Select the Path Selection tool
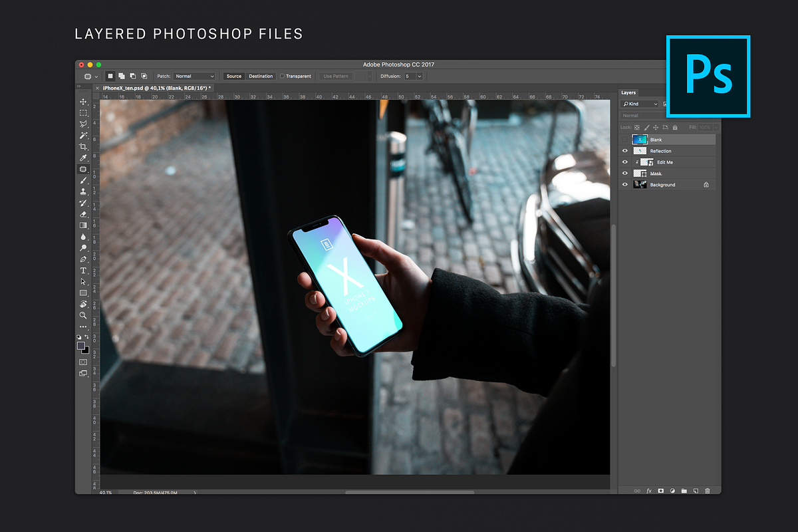Screen dimensions: 798x532 (83, 282)
